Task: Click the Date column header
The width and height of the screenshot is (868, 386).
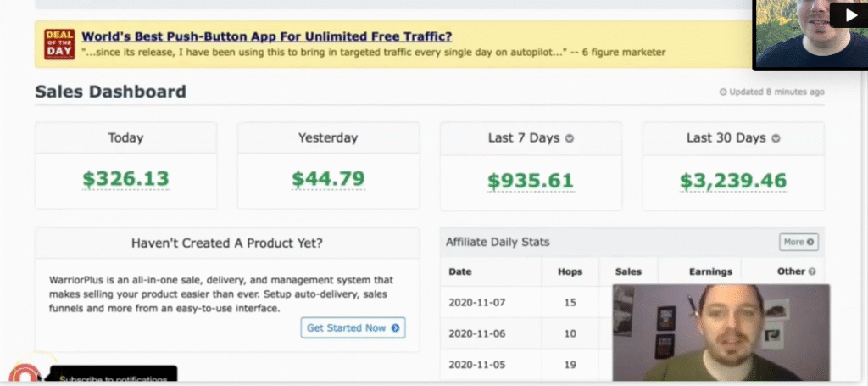Action: pos(461,272)
